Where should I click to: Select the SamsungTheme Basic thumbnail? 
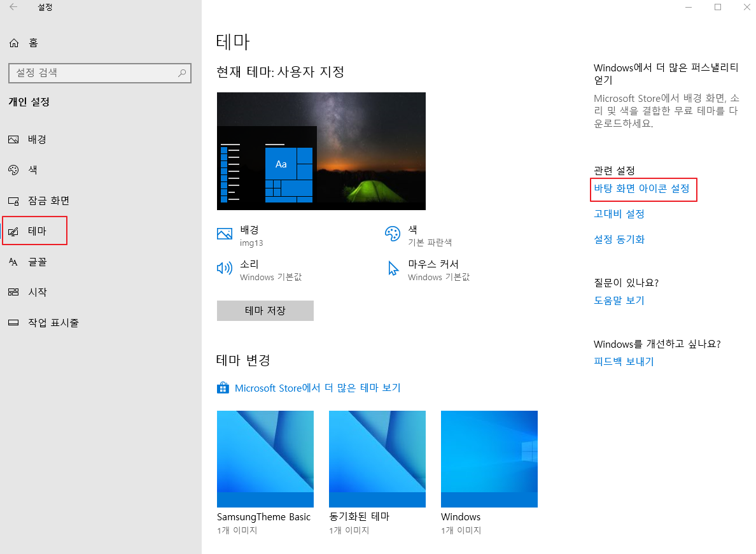265,458
